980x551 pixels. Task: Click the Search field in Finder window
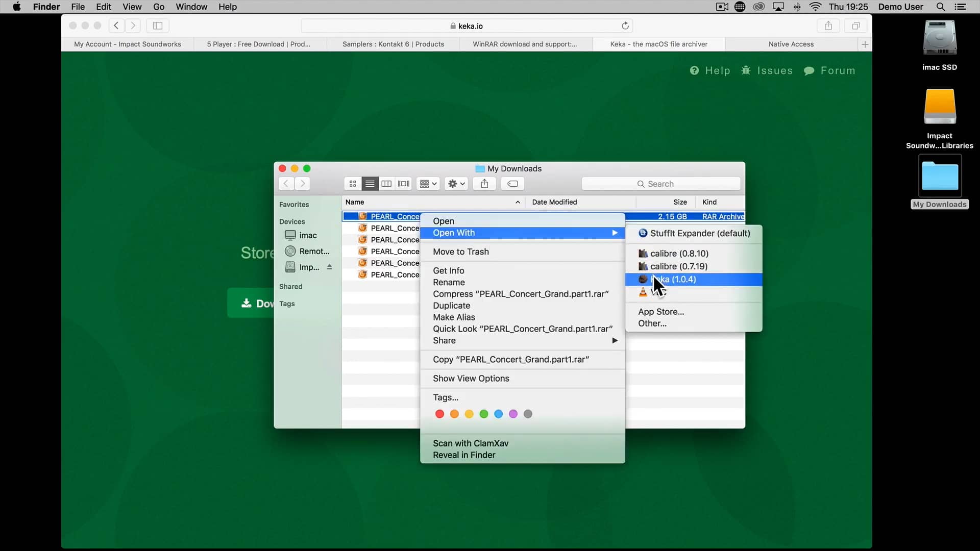[x=660, y=184]
